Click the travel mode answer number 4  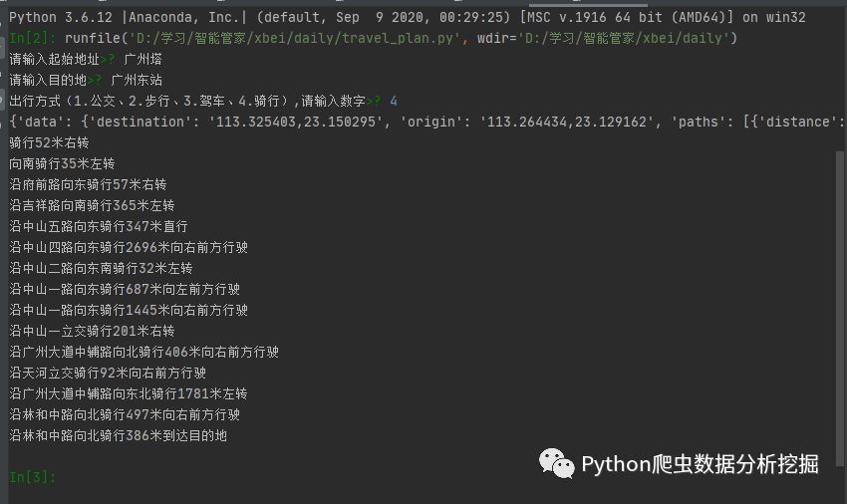[x=394, y=101]
